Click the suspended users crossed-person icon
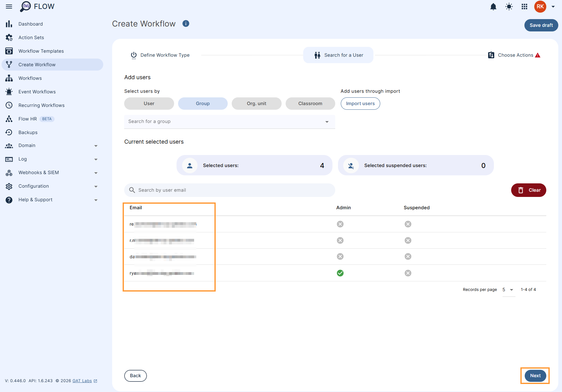This screenshot has width=562, height=392. pos(351,165)
